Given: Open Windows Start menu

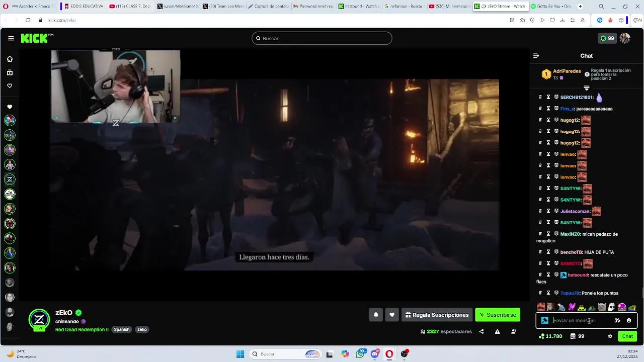Looking at the screenshot, I should [240, 354].
